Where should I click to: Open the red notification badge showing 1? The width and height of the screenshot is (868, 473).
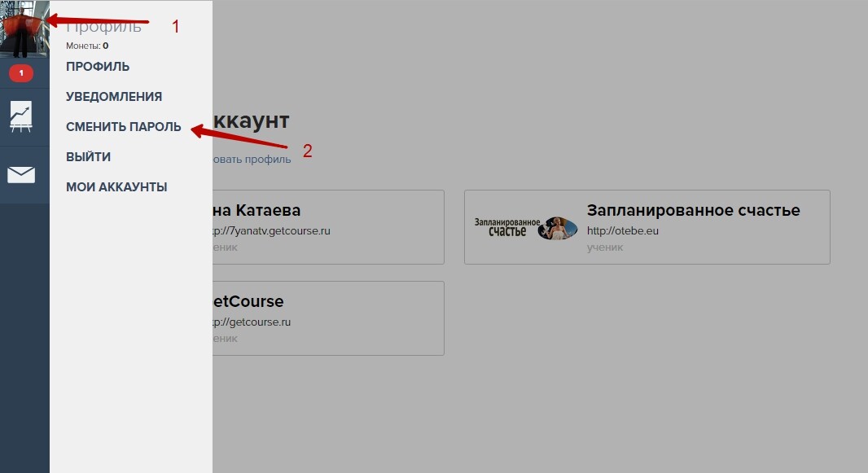(x=21, y=73)
